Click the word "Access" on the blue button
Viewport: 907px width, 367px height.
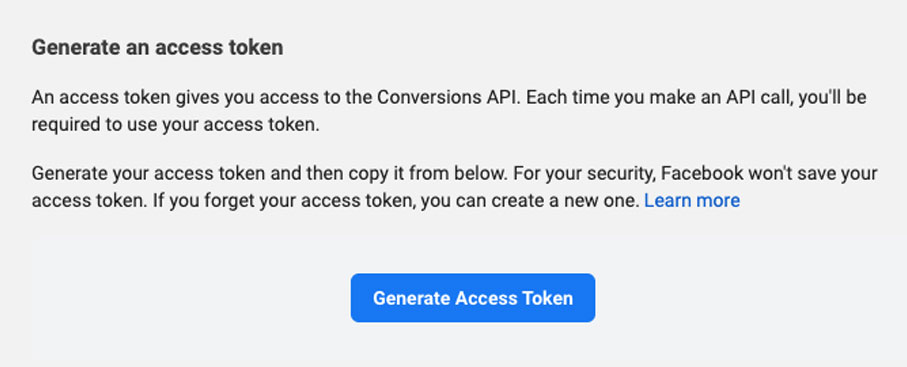[x=486, y=298]
